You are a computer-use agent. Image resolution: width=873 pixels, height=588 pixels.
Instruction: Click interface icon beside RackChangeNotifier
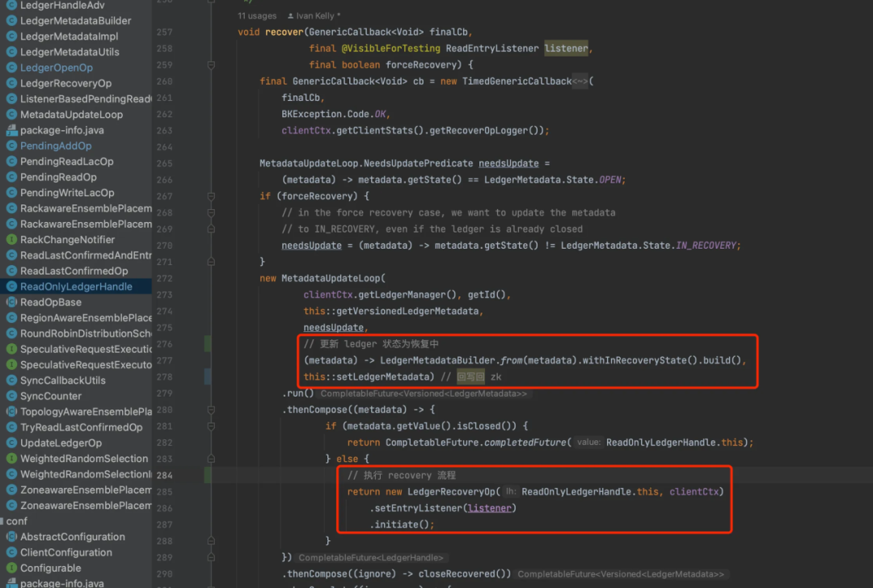click(11, 239)
